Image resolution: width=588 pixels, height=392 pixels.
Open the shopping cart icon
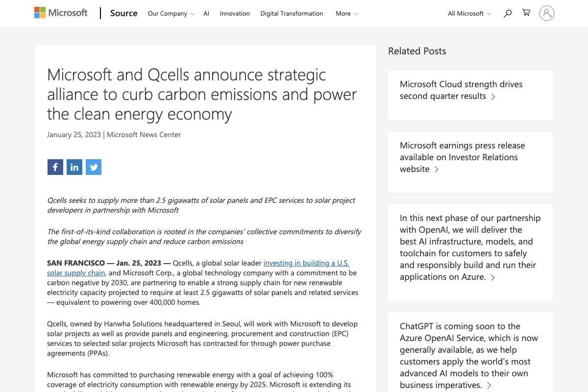(526, 13)
